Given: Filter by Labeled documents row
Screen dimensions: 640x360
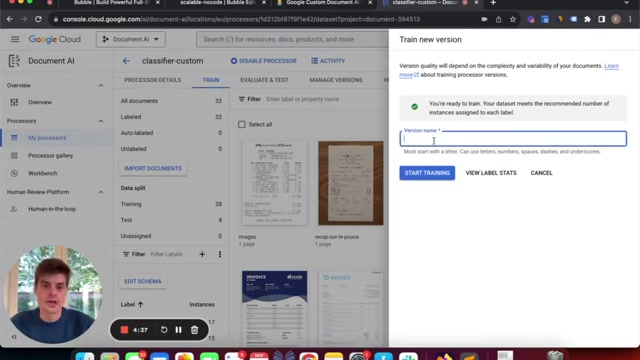Looking at the screenshot, I should pyautogui.click(x=171, y=117).
